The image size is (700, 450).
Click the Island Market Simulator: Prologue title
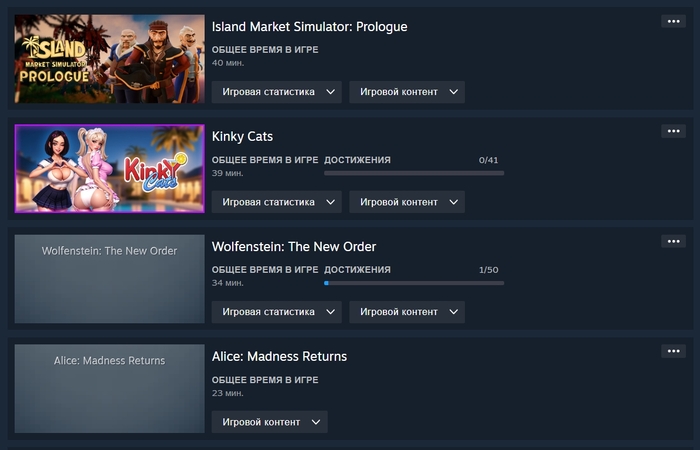click(x=310, y=27)
